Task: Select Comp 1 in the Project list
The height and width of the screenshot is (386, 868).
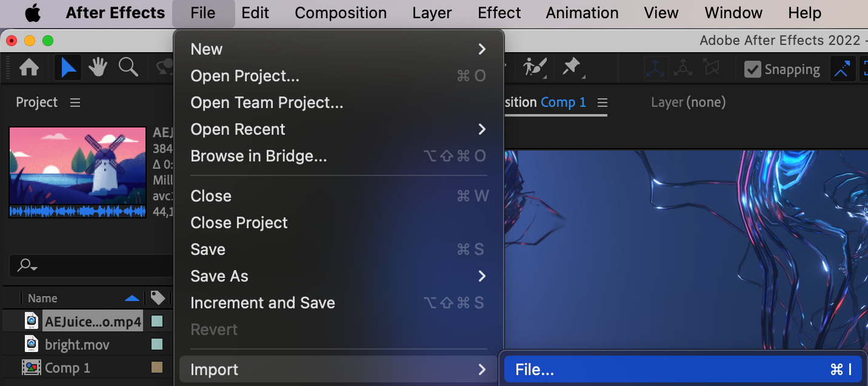Action: coord(67,368)
